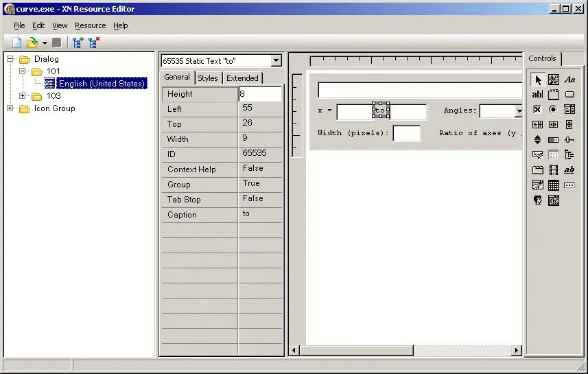Choose the list box control tool
Image resolution: width=588 pixels, height=374 pixels.
[538, 124]
